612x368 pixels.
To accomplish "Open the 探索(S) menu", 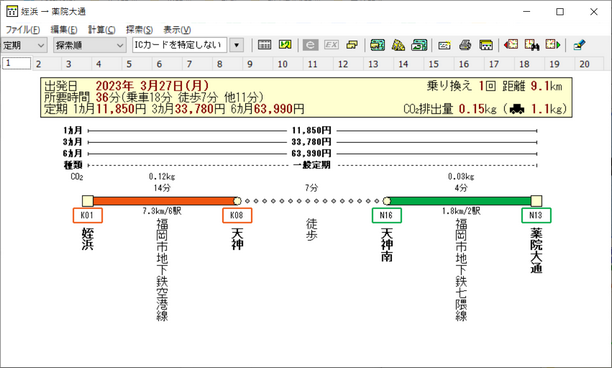I will click(139, 30).
